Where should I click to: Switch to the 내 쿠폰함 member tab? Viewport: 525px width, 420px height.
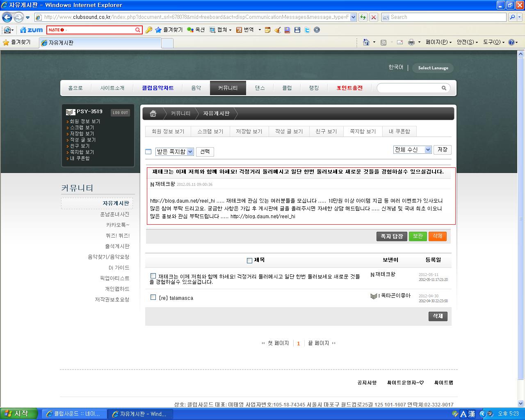(399, 131)
